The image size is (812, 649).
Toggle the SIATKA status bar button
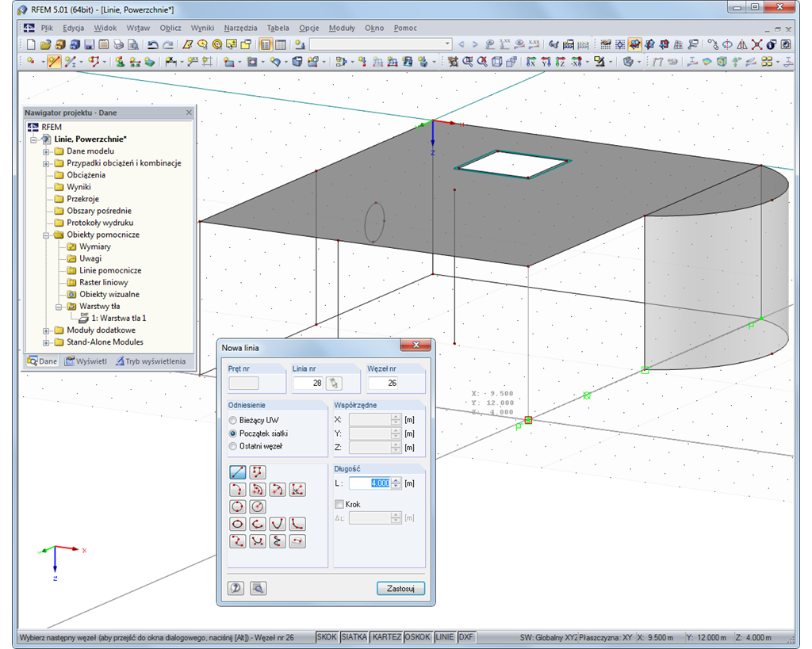[354, 637]
